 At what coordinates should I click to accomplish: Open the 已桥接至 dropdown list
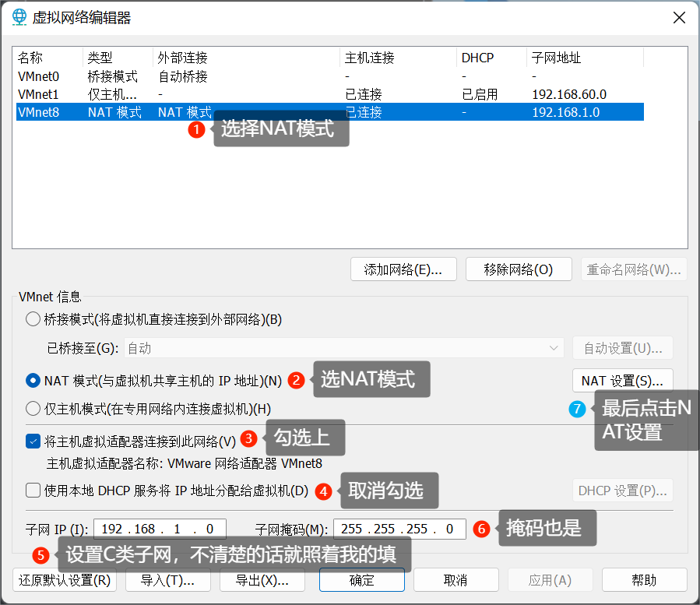(343, 348)
